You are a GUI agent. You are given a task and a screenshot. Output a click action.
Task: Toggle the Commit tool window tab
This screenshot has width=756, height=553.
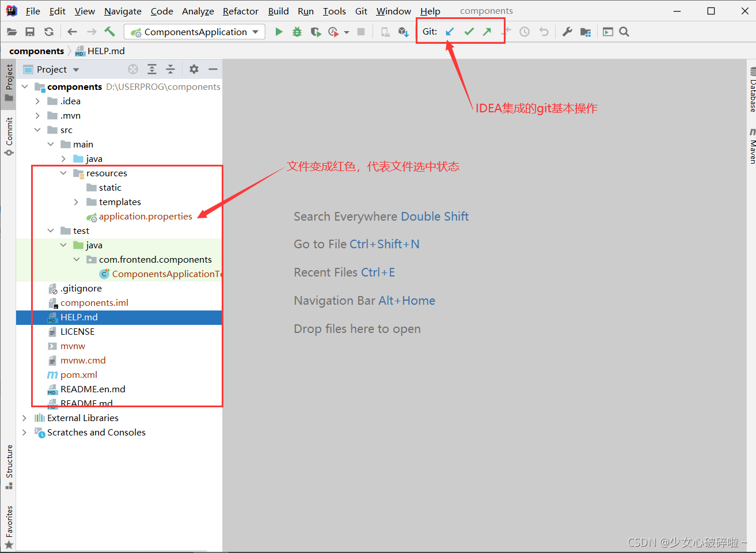pos(9,137)
